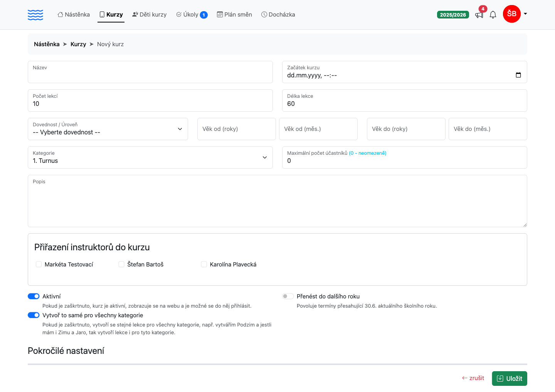The width and height of the screenshot is (555, 392).
Task: Expand the user menu caret arrow
Action: [525, 14]
